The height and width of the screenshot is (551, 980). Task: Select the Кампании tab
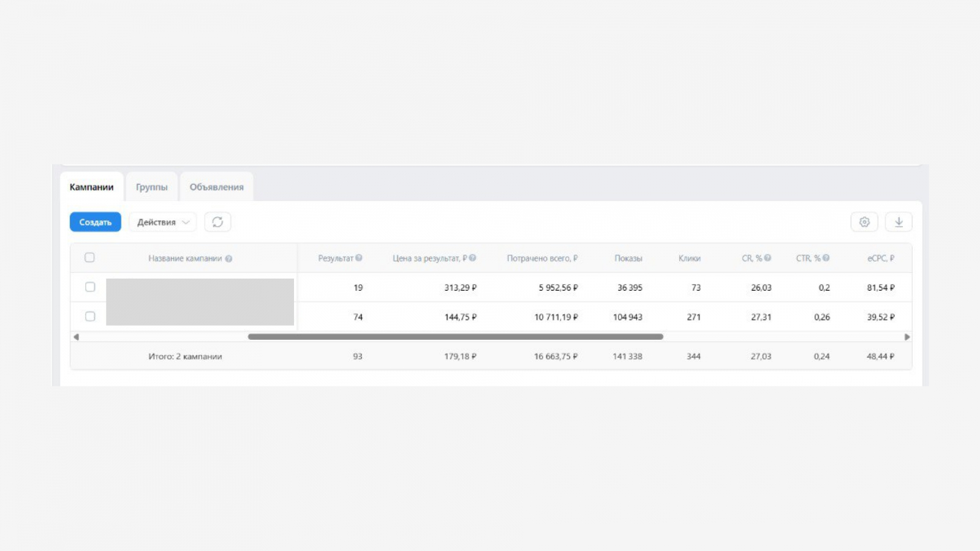coord(91,187)
